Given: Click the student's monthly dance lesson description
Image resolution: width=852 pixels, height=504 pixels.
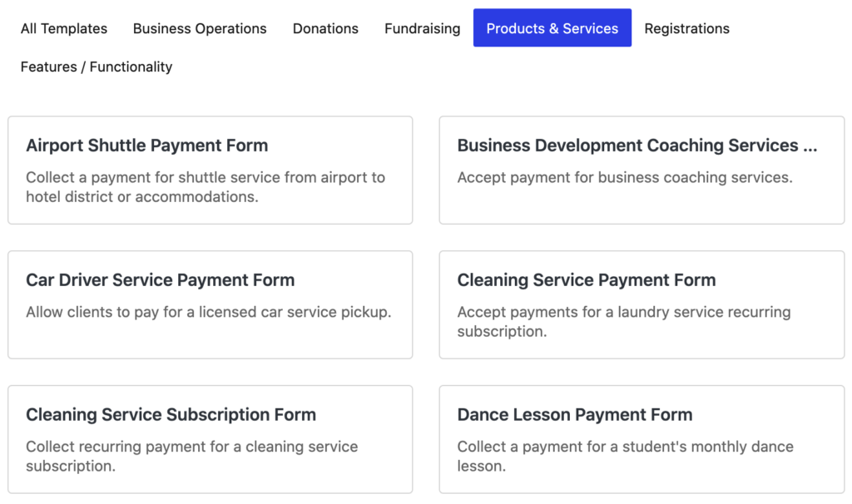Looking at the screenshot, I should coord(625,456).
